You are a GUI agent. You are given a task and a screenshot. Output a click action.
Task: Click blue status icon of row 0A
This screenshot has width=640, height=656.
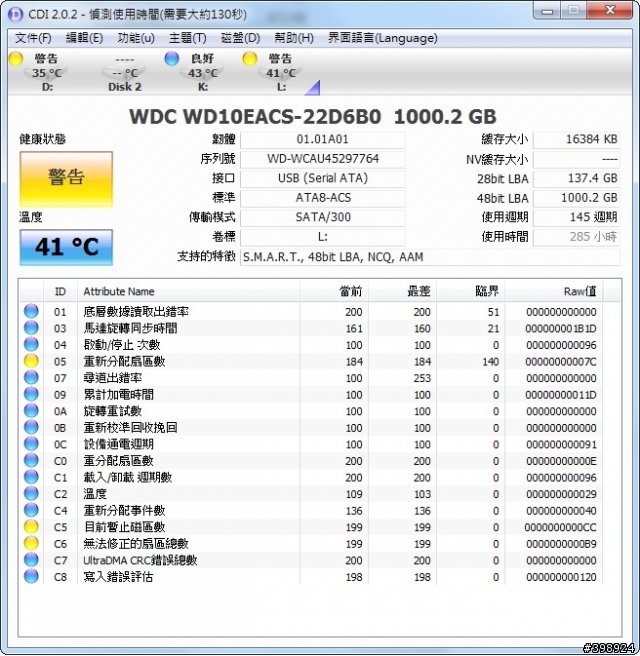point(31,411)
